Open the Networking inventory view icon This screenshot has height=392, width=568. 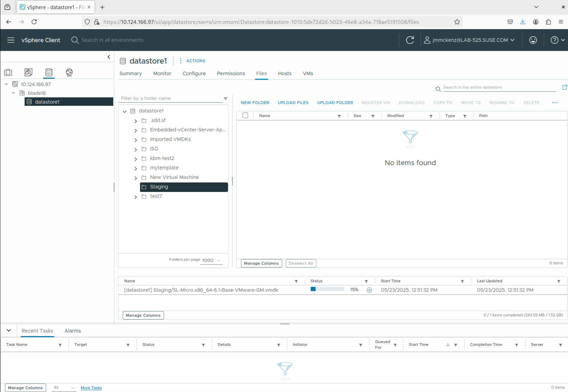coord(69,73)
